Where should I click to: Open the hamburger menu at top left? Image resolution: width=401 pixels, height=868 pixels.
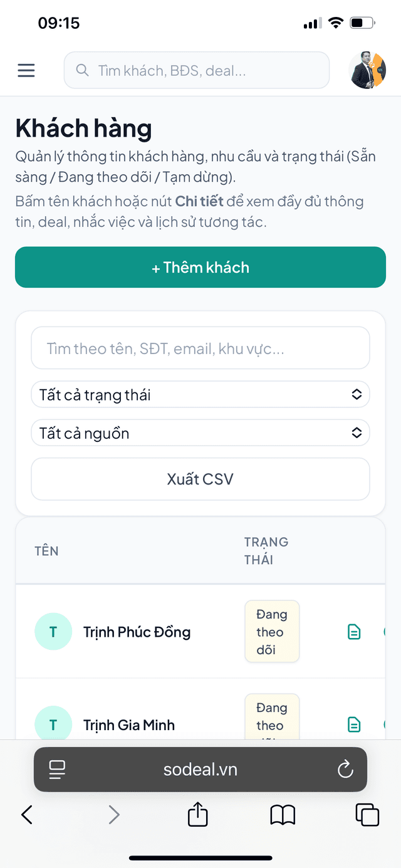(26, 70)
